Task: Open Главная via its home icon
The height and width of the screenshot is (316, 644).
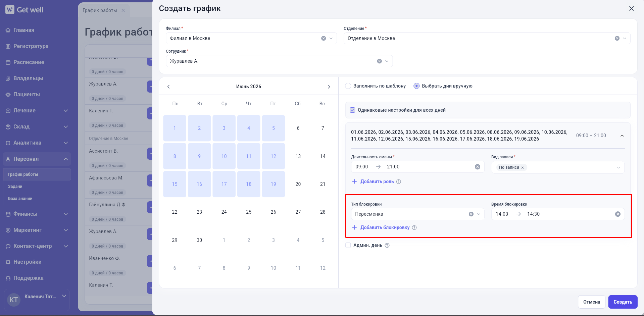Action: click(x=8, y=30)
